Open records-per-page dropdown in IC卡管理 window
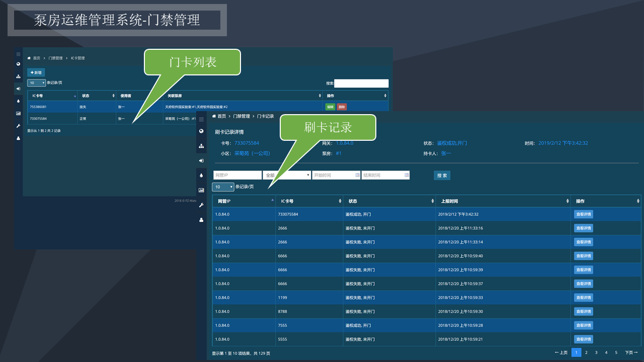Screen dimensions: 644x362 coord(36,83)
